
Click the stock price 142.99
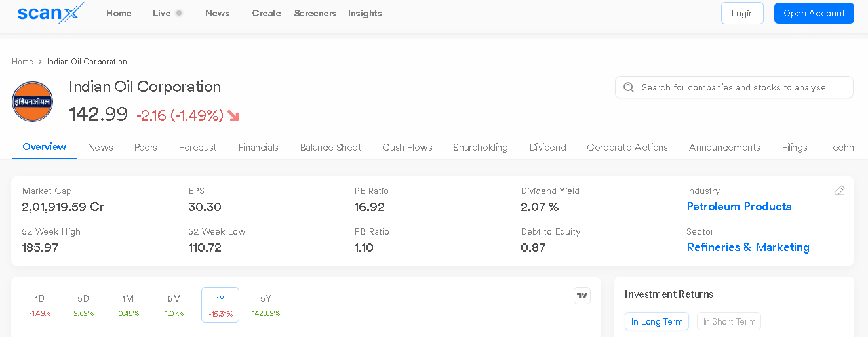[98, 114]
